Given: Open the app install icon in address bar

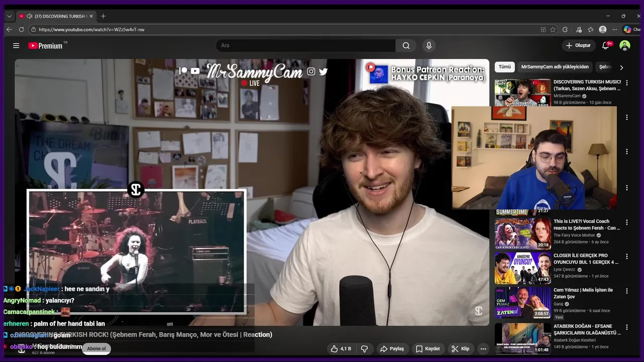Looking at the screenshot, I should click(x=543, y=30).
